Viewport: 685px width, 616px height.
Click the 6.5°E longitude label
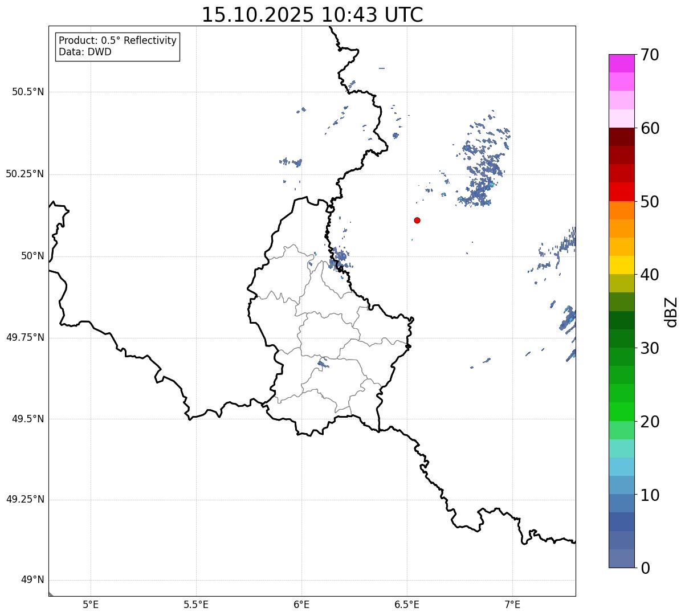coord(407,604)
